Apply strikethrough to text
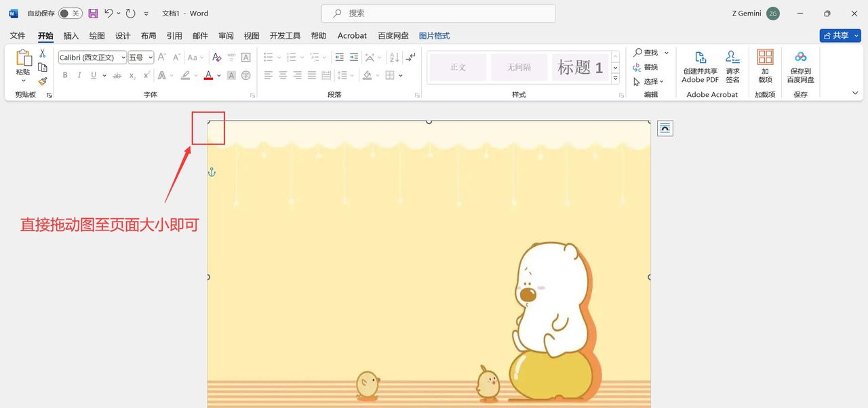Viewport: 868px width, 408px height. 116,75
